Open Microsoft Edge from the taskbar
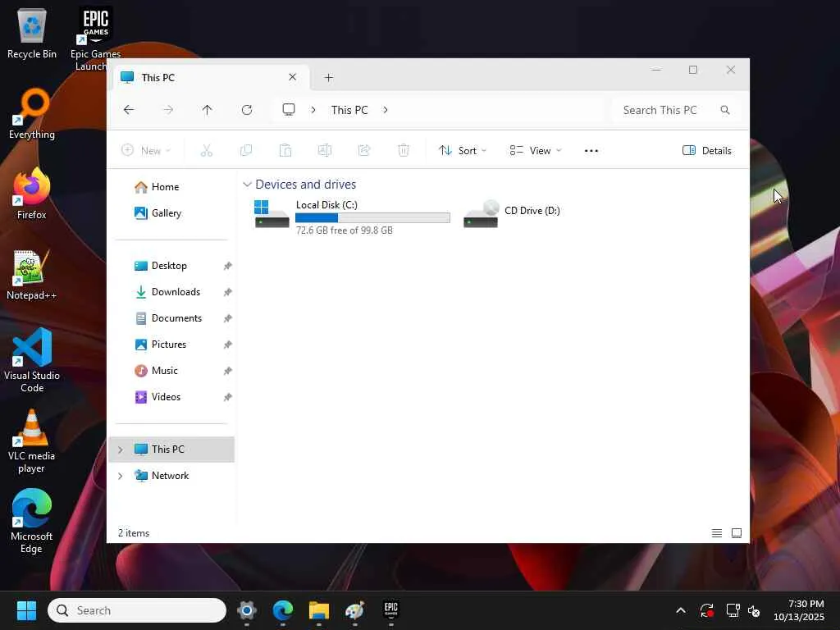This screenshot has height=630, width=840. coord(283,610)
